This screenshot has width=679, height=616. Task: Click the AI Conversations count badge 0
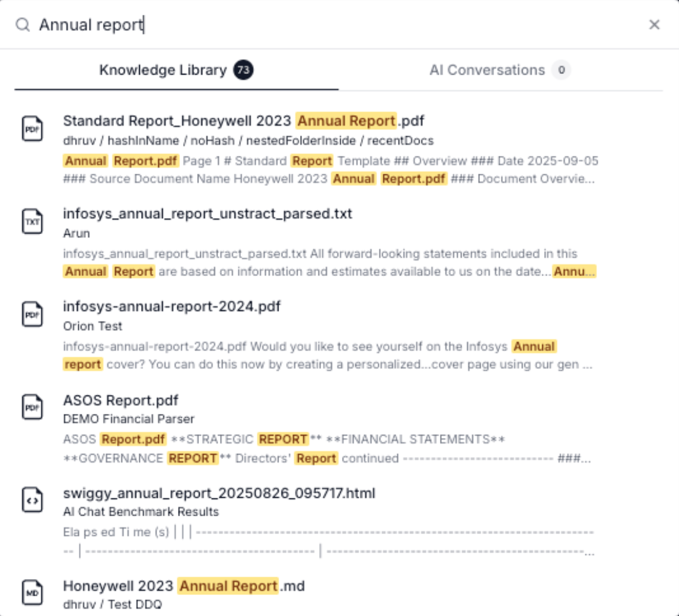(561, 70)
